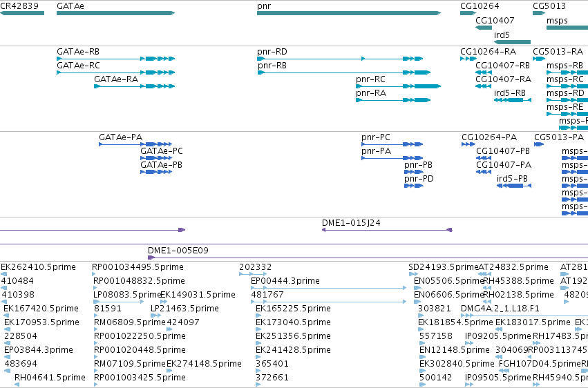Click the msps gene label
Screen dimensions: 588x388
557,21
